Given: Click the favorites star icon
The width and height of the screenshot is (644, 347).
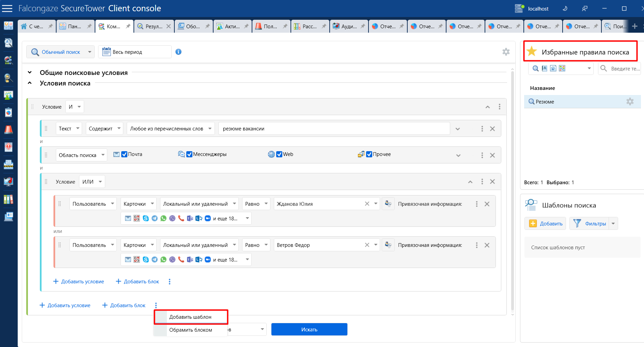Looking at the screenshot, I should coord(532,52).
